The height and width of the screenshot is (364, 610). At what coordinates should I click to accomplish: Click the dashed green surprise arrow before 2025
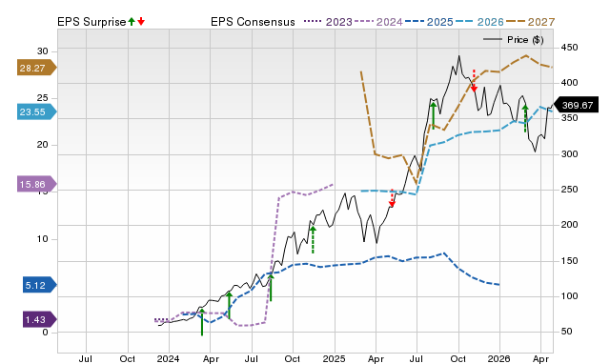tap(313, 240)
